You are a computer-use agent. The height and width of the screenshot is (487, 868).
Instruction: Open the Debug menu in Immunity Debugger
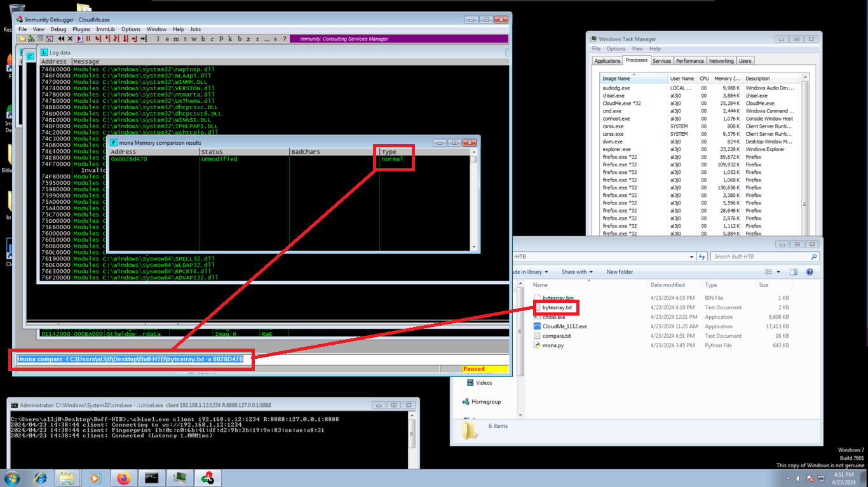point(58,29)
